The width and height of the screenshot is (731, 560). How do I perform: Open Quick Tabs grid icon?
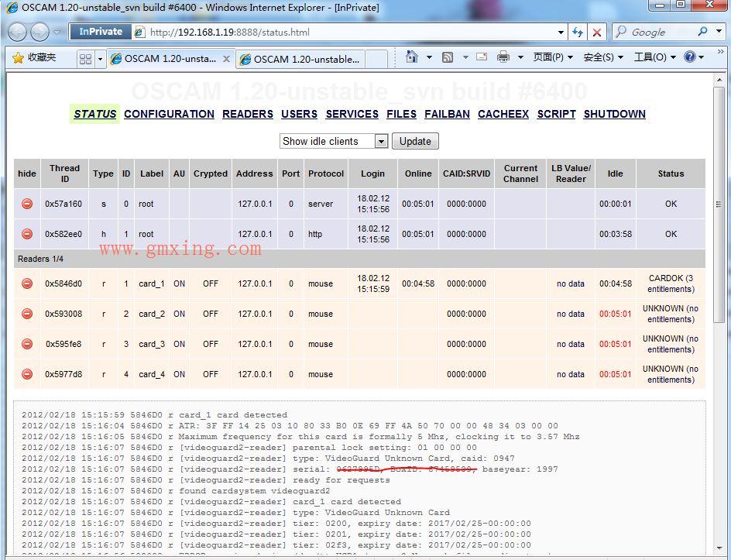coord(85,59)
